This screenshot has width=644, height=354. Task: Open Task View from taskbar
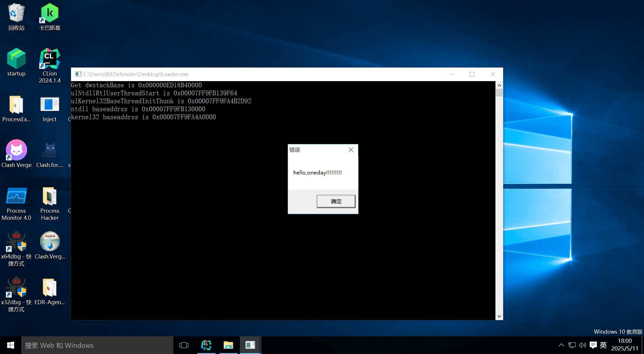pyautogui.click(x=184, y=345)
